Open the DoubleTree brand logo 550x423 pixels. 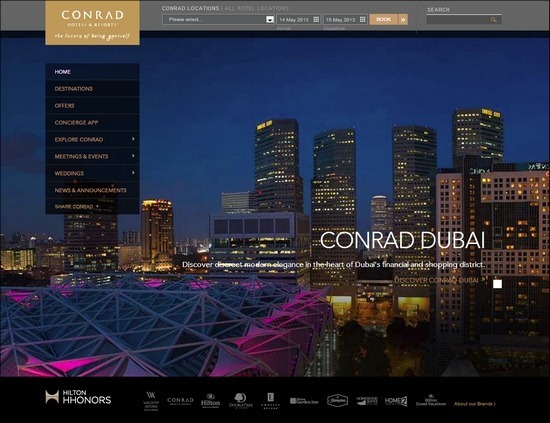[x=241, y=401]
